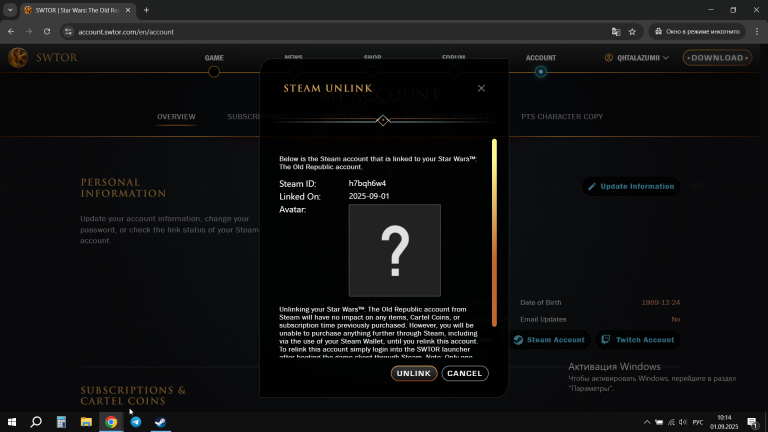Click the volume tray icon
Viewport: 768px width, 432px height.
[683, 422]
